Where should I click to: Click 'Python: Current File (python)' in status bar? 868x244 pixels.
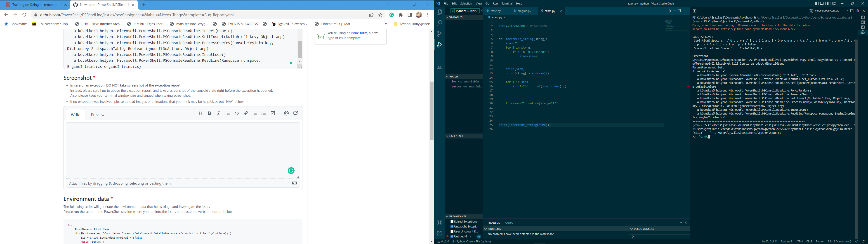click(x=472, y=242)
